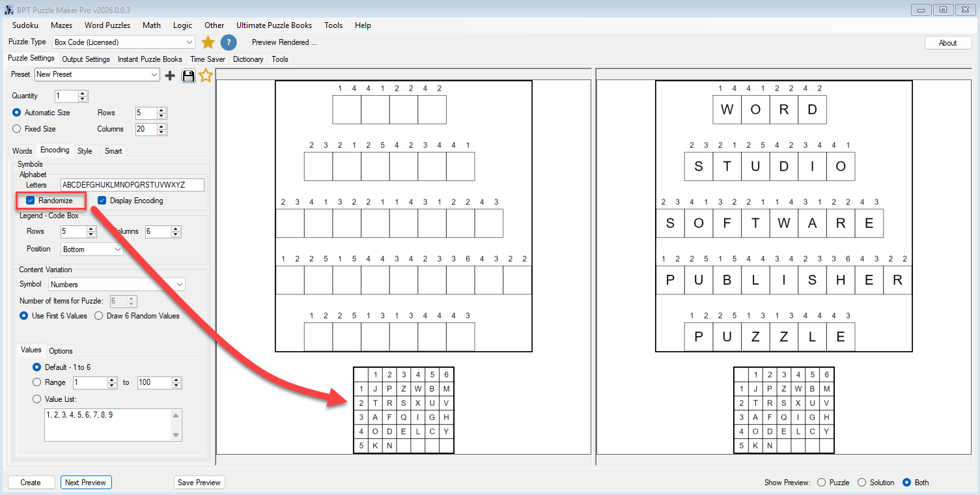Uncheck the Randomize checkbox
Image resolution: width=980 pixels, height=495 pixels.
pos(31,201)
